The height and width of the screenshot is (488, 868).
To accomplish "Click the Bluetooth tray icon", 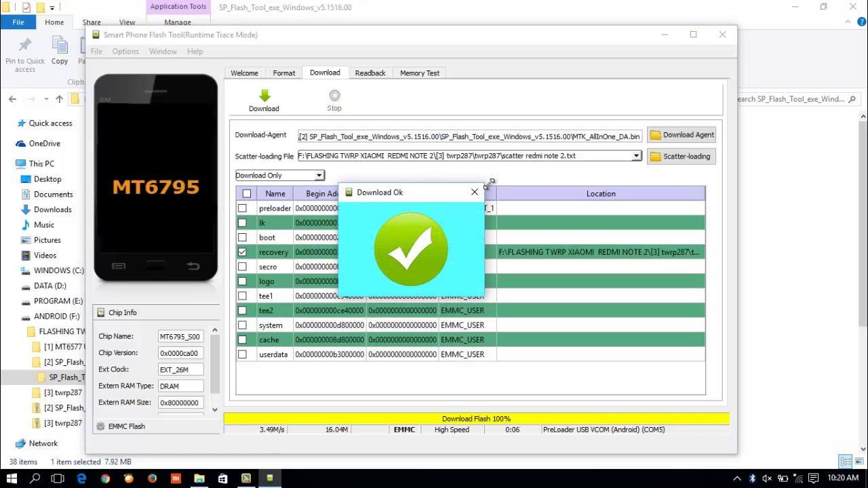I will point(752,479).
